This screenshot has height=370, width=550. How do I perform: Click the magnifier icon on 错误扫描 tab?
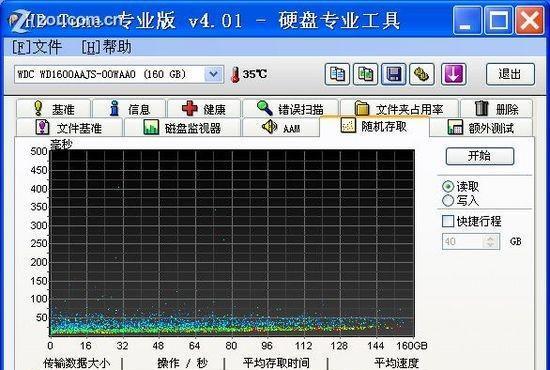[264, 108]
